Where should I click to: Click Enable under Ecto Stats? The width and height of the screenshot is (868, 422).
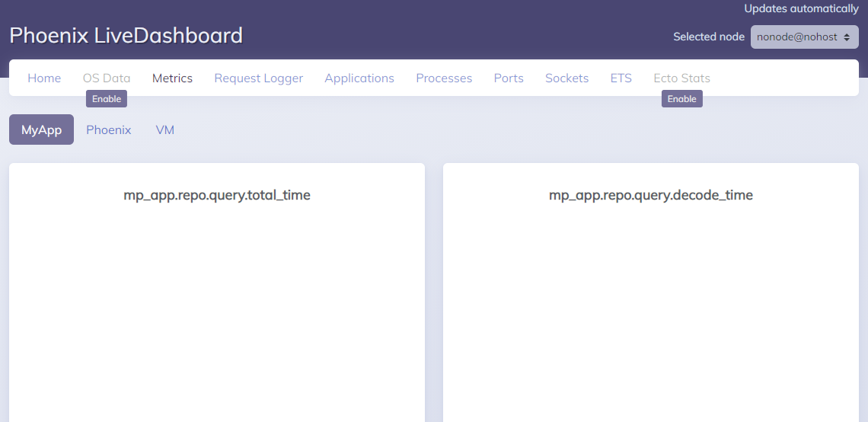(682, 98)
